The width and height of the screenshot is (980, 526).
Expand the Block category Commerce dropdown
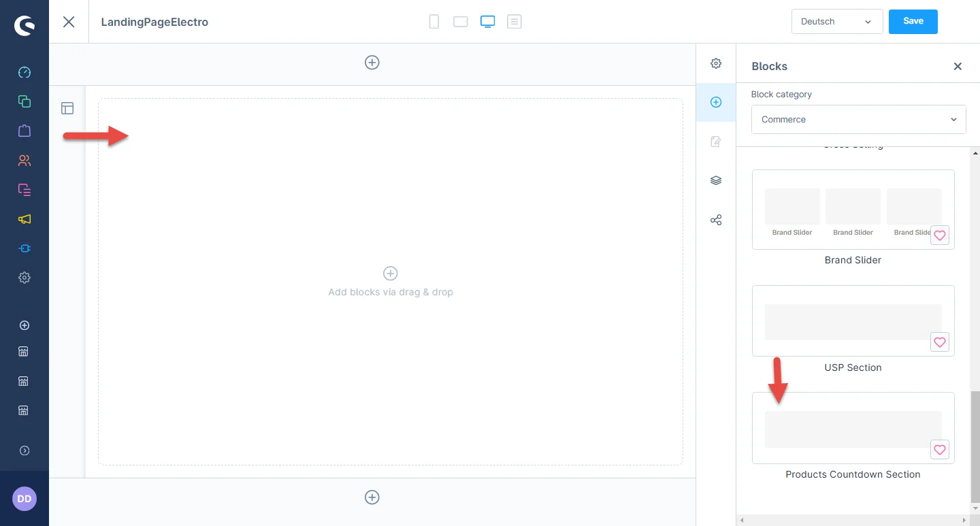(x=858, y=119)
